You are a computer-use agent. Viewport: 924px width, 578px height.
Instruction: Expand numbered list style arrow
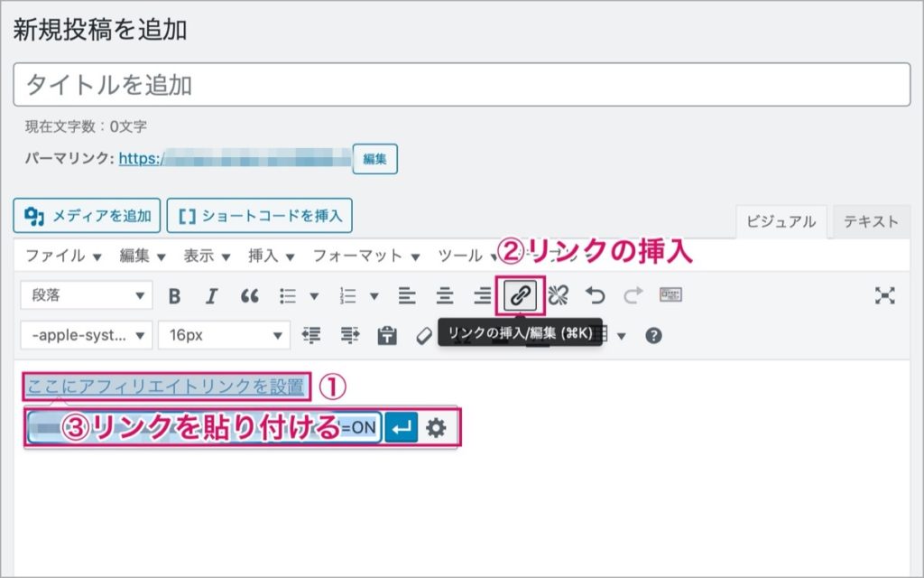coord(374,296)
